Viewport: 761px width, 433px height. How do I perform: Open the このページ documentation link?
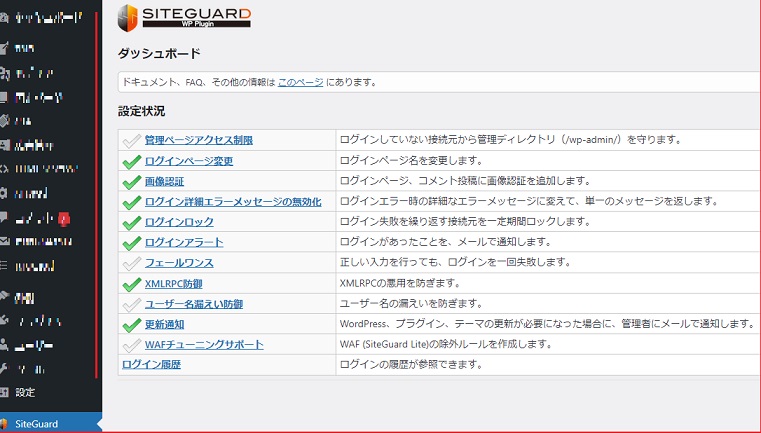click(x=300, y=82)
